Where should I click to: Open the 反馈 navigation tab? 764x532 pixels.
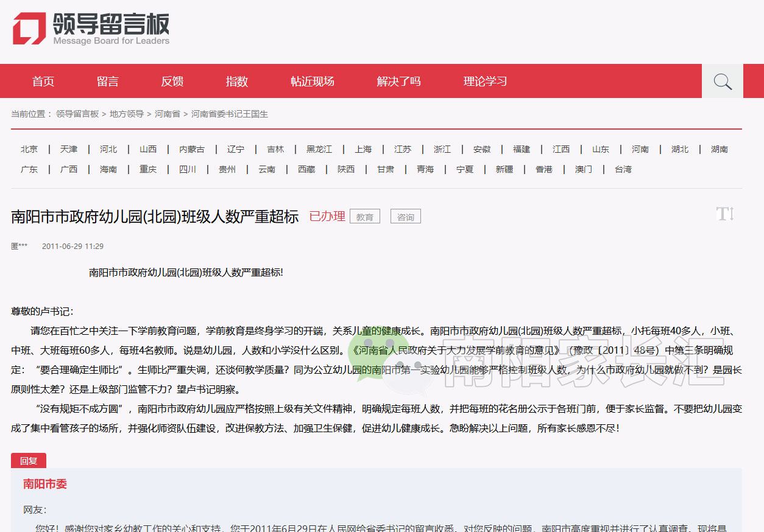coord(172,80)
